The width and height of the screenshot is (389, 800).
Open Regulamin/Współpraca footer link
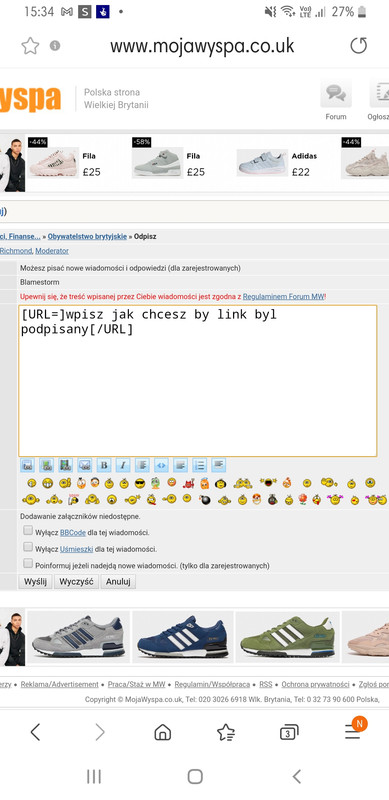212,684
